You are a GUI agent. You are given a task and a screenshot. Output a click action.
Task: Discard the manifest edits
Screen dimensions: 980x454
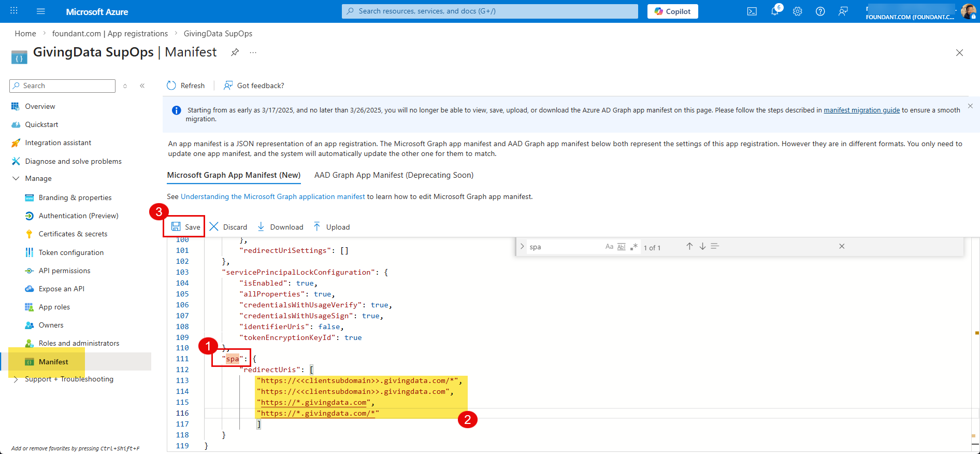pos(228,227)
